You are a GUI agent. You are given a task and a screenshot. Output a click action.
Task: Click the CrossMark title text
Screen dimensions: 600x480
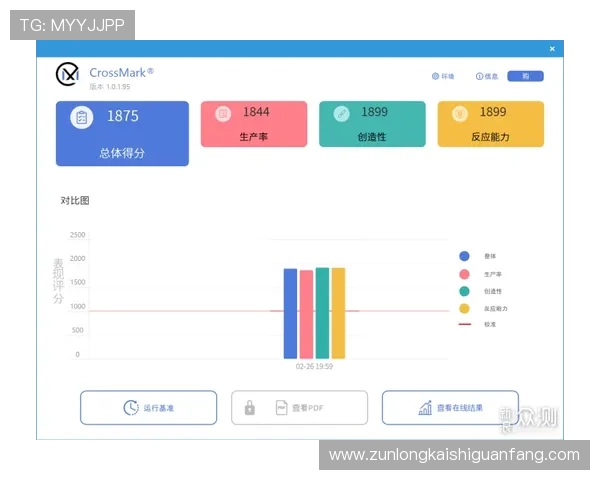click(x=121, y=72)
